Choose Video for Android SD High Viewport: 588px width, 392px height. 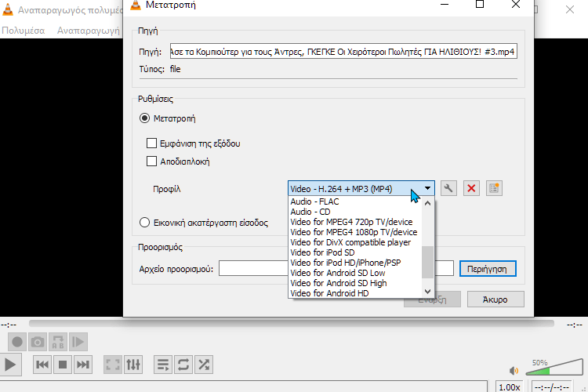click(x=355, y=283)
